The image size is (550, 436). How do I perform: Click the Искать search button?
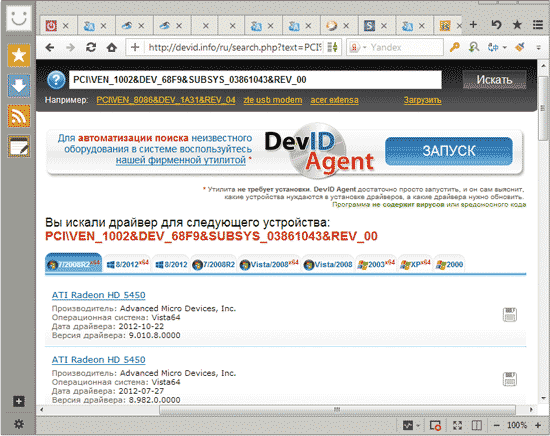pos(494,80)
